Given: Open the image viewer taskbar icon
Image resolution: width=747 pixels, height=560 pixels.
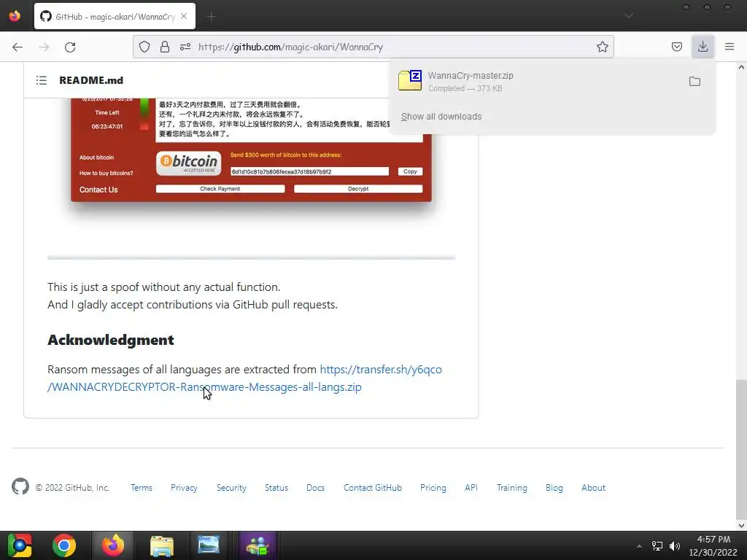Looking at the screenshot, I should click(x=209, y=545).
